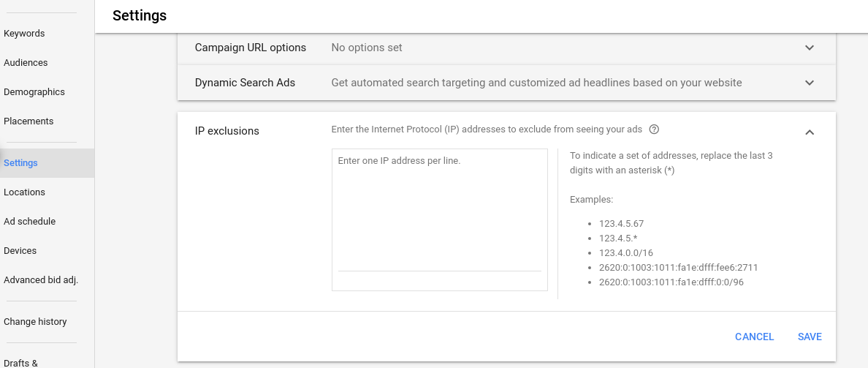Open Advanced bid adj. page

click(40, 280)
